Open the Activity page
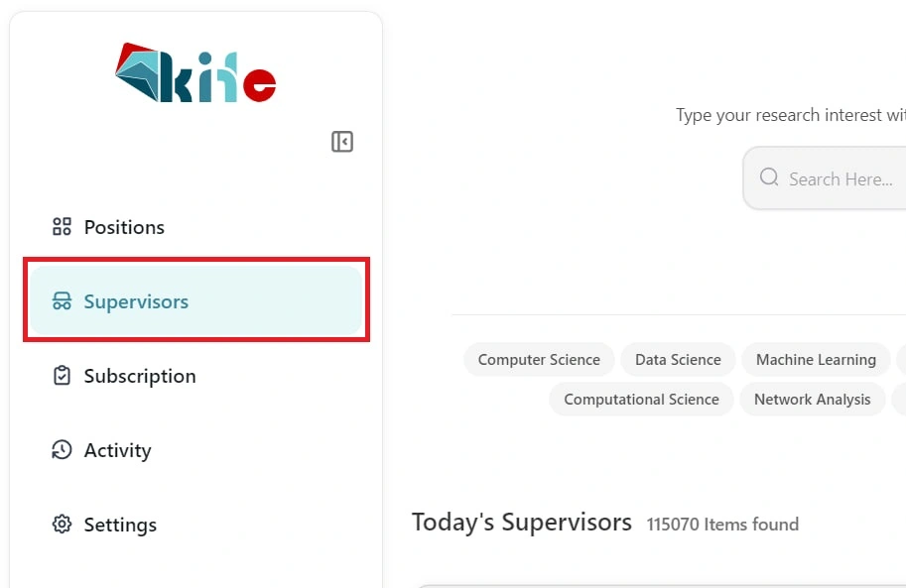 click(x=117, y=450)
